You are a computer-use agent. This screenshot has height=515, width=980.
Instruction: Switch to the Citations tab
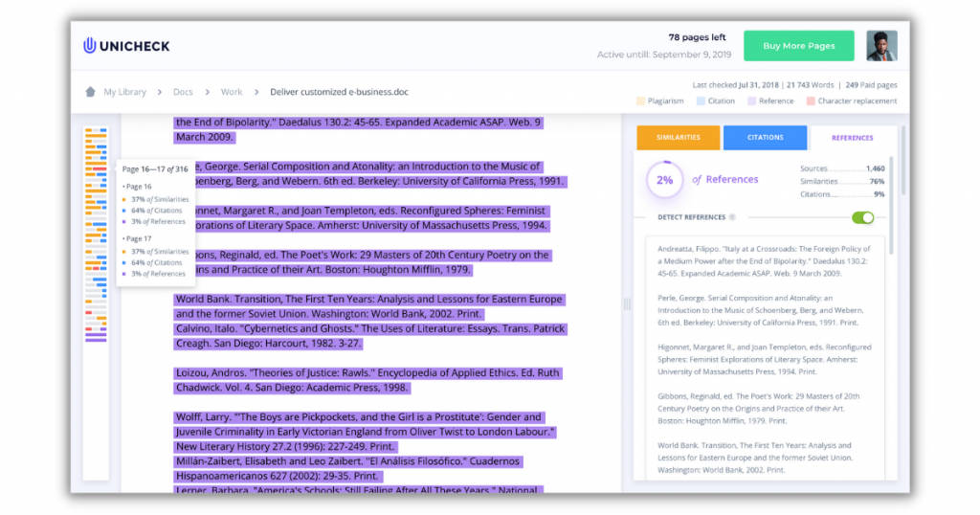coord(765,138)
